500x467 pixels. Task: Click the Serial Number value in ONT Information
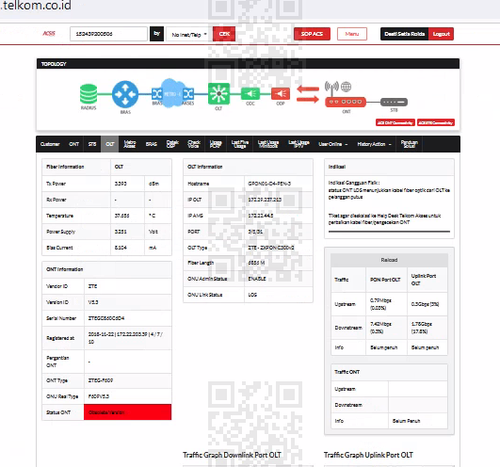click(106, 318)
